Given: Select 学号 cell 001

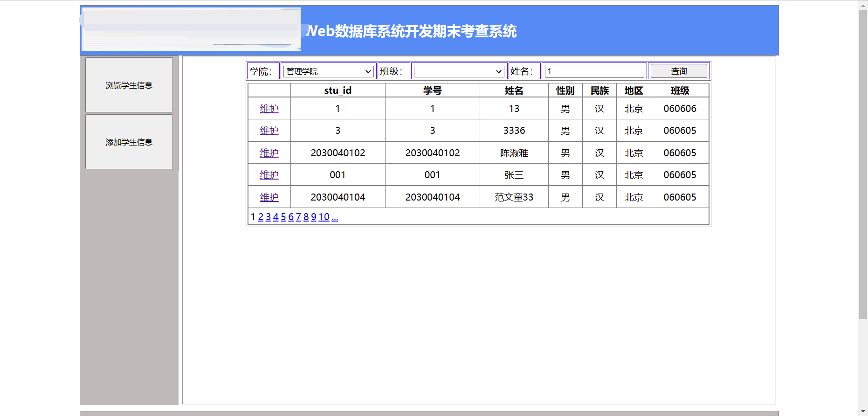Looking at the screenshot, I should tap(433, 175).
